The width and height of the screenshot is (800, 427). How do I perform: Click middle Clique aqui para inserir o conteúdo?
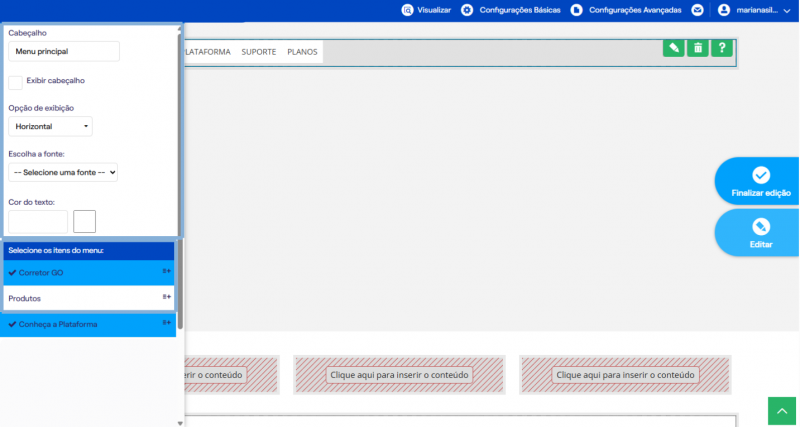399,375
